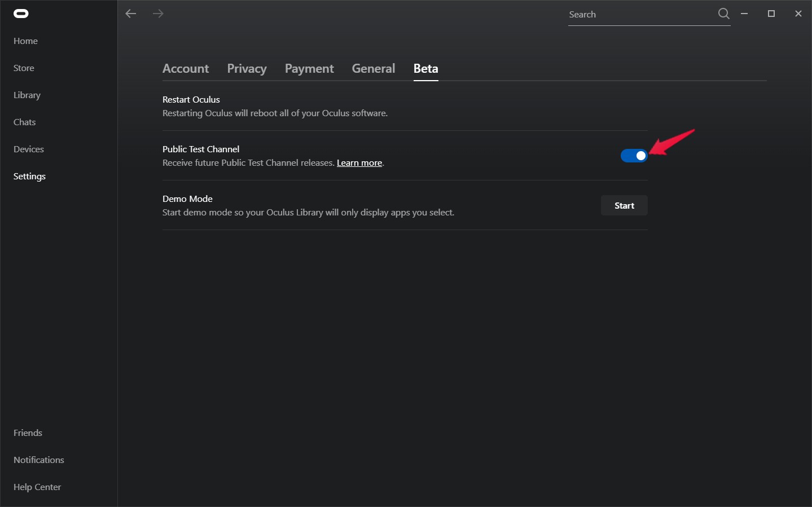Go back with the left arrow
Viewport: 812px width, 507px height.
[131, 14]
